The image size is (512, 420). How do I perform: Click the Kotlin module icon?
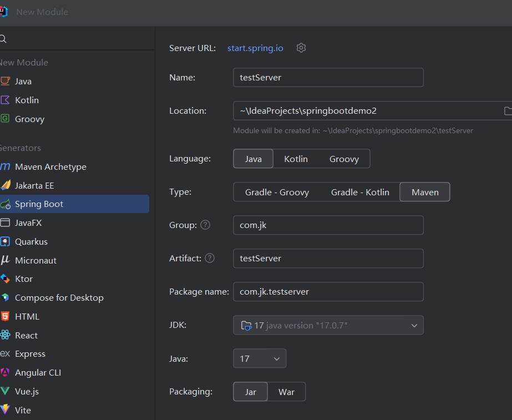click(x=5, y=100)
